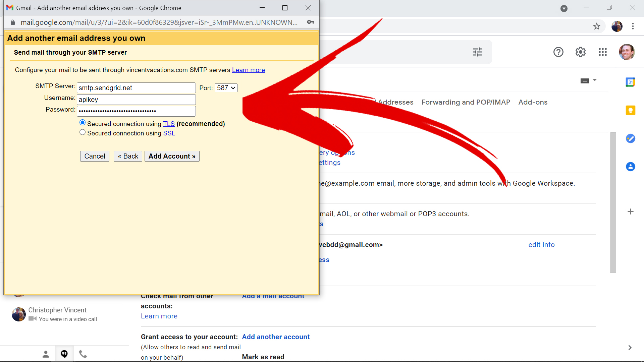Click the popup address bar URL
The height and width of the screenshot is (362, 644).
159,22
